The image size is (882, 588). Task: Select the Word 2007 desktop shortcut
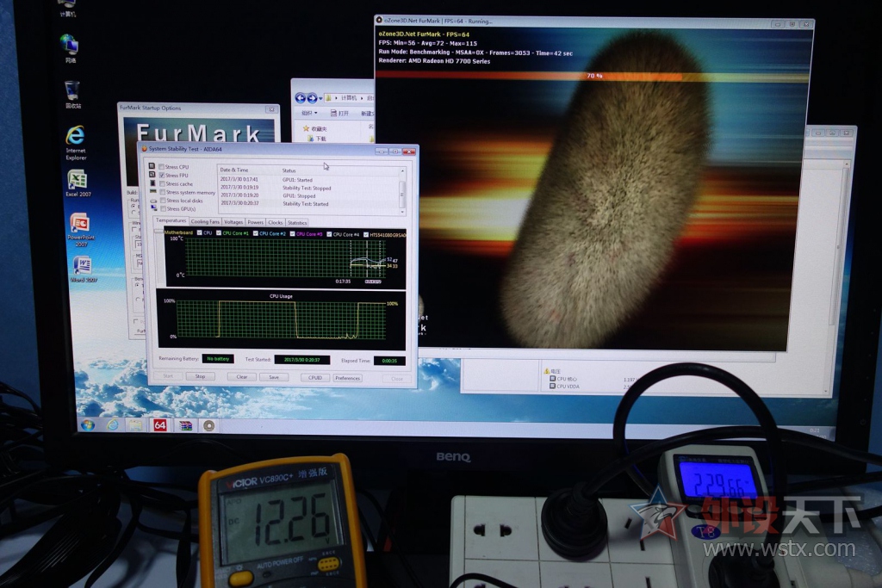click(x=84, y=269)
